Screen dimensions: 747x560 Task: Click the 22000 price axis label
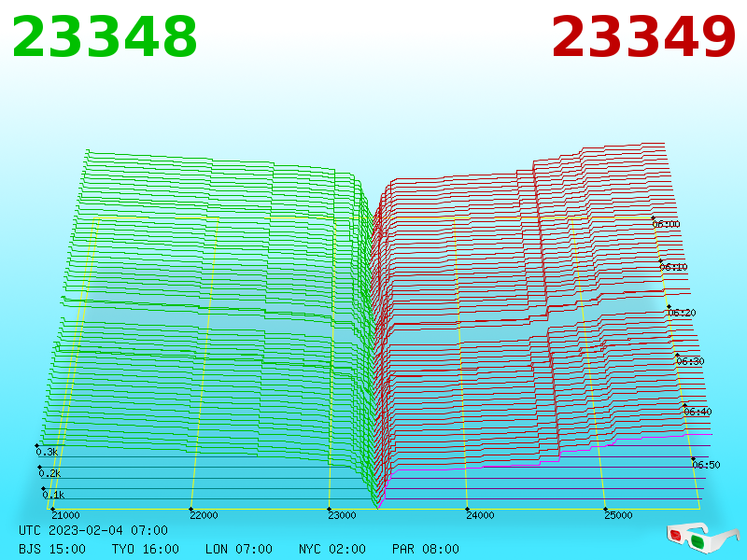[x=204, y=515]
